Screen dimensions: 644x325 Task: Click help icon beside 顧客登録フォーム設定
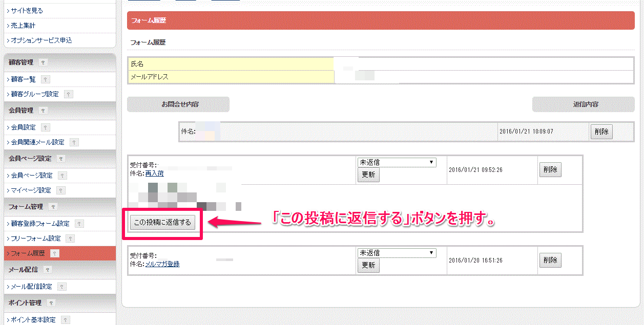pos(79,224)
